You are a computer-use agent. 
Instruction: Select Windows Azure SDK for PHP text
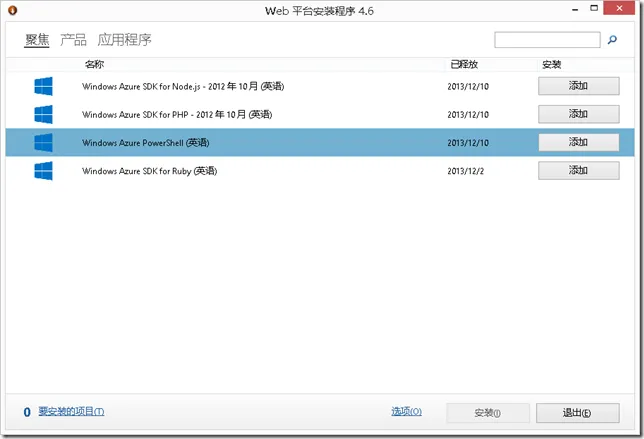177,114
